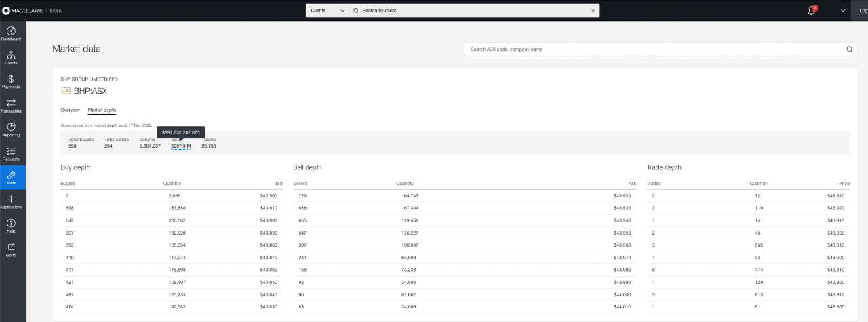The image size is (868, 322).
Task: Click buy quantity 200,562
Action: click(177, 219)
